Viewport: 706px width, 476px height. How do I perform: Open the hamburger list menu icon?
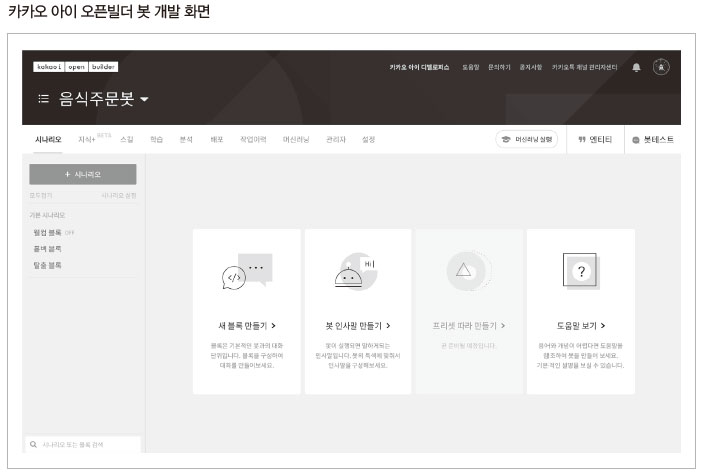tap(43, 98)
